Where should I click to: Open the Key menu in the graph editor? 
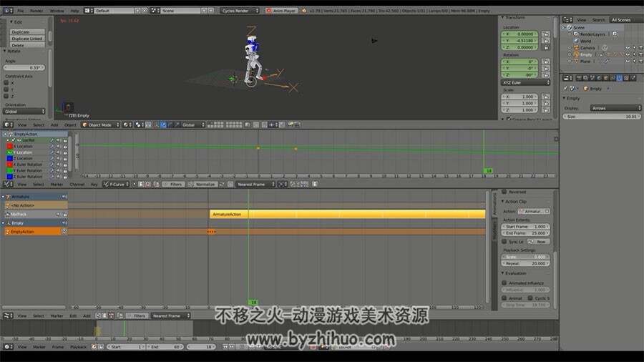pos(94,185)
